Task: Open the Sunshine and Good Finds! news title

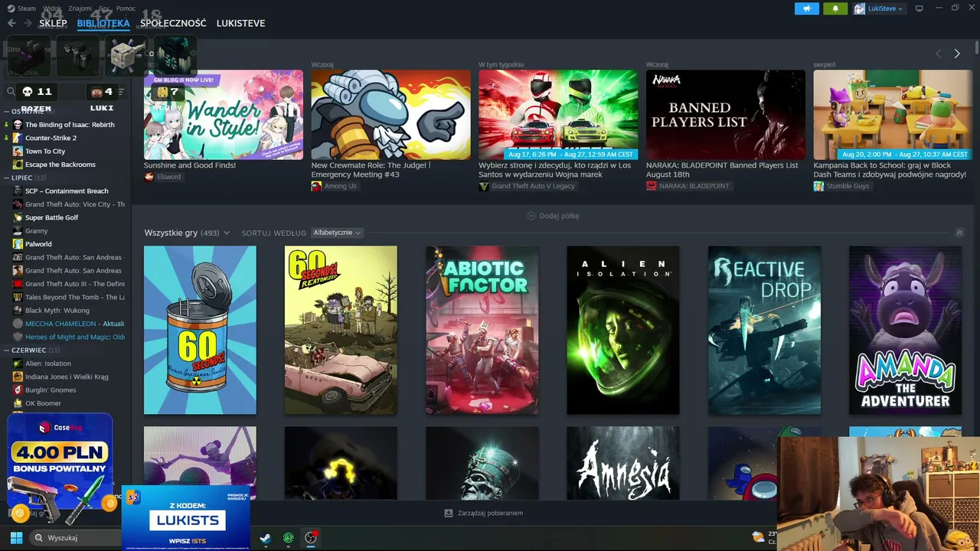Action: click(x=190, y=165)
